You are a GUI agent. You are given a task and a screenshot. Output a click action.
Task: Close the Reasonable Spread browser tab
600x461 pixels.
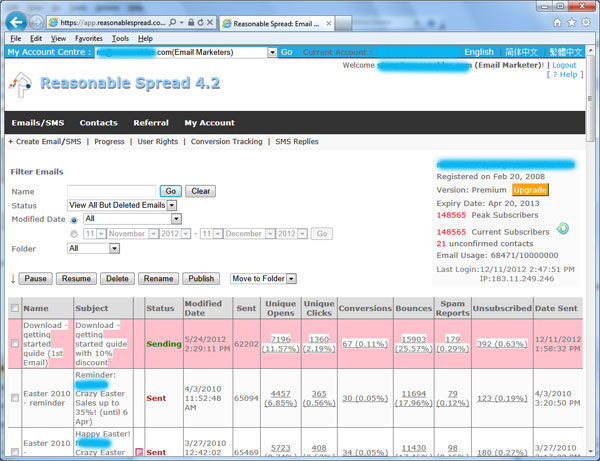[x=329, y=23]
